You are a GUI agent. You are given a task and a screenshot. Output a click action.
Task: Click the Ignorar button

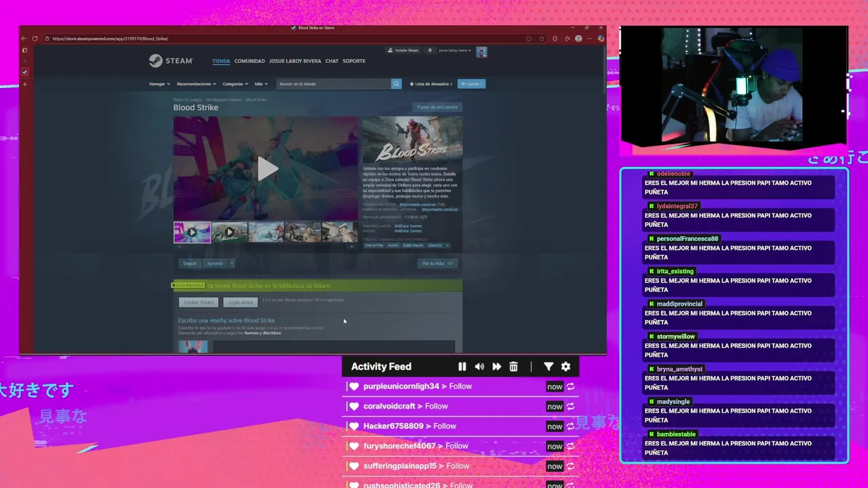pyautogui.click(x=215, y=263)
